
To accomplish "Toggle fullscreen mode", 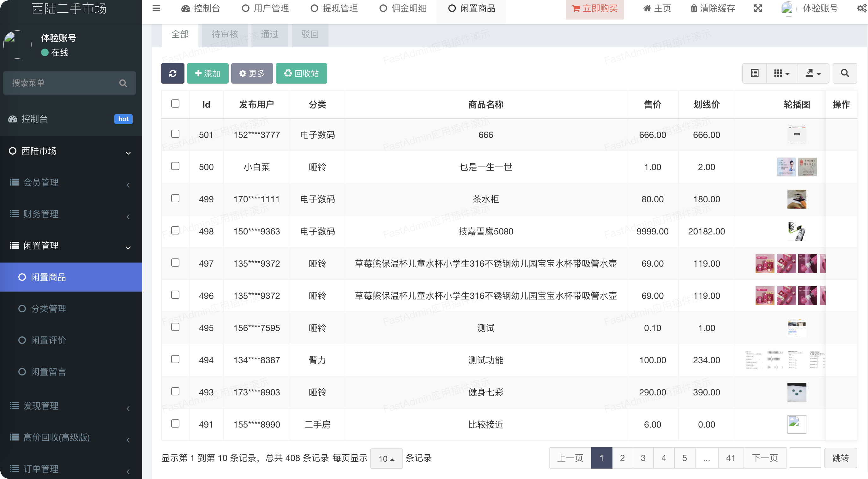I will click(757, 9).
